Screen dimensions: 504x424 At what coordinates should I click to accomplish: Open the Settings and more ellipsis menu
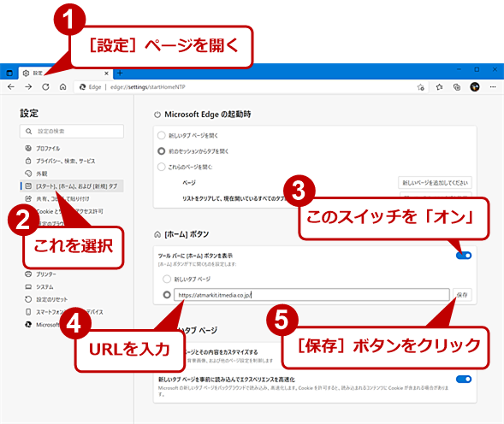[493, 86]
